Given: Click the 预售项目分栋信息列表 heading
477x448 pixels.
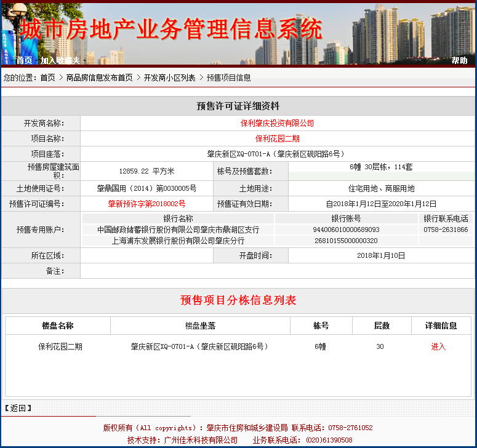Looking at the screenshot, I should click(x=238, y=300).
